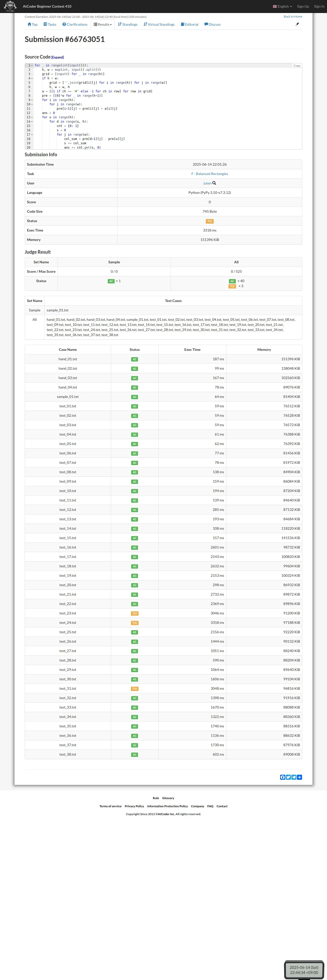Collapse the code fold arrow at line 4
Screen dimensions: 327x980
pyautogui.click(x=32, y=78)
